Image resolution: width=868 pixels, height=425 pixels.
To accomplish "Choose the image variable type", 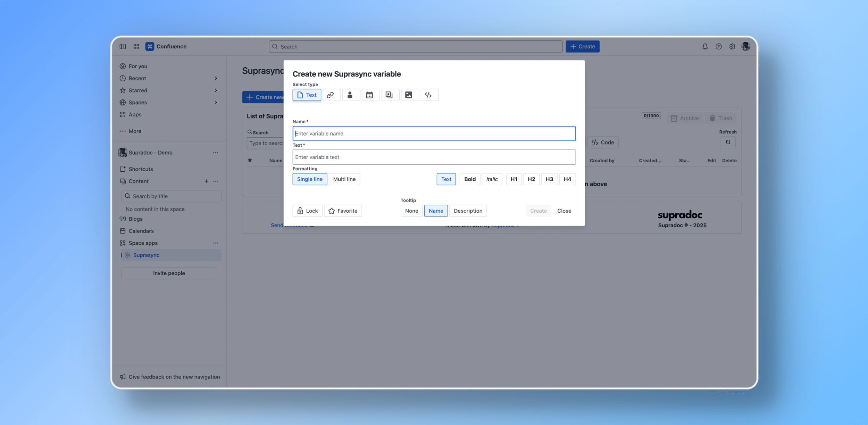I will (x=409, y=95).
